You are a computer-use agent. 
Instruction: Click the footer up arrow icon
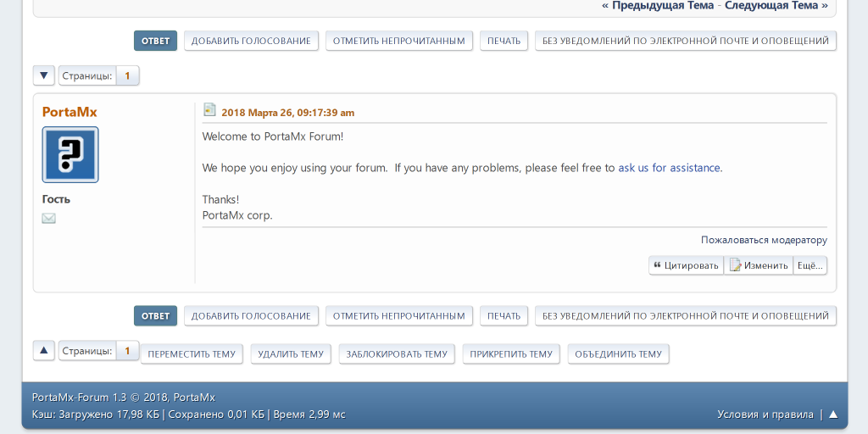click(833, 415)
